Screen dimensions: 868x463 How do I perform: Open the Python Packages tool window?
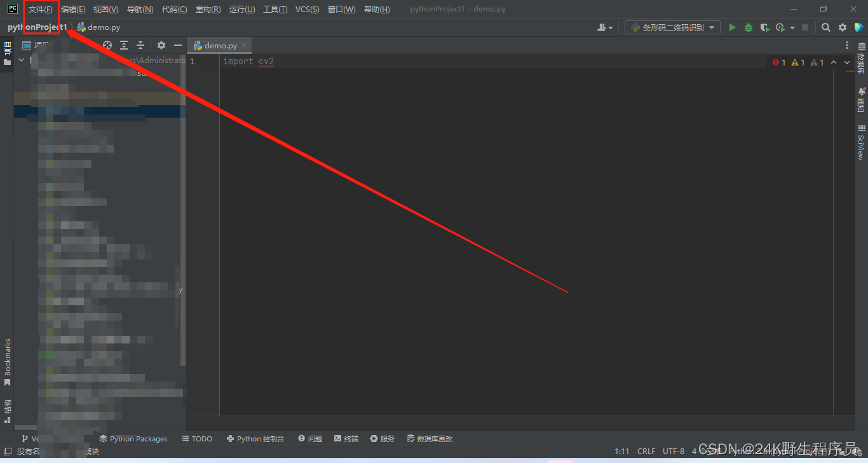(133, 439)
